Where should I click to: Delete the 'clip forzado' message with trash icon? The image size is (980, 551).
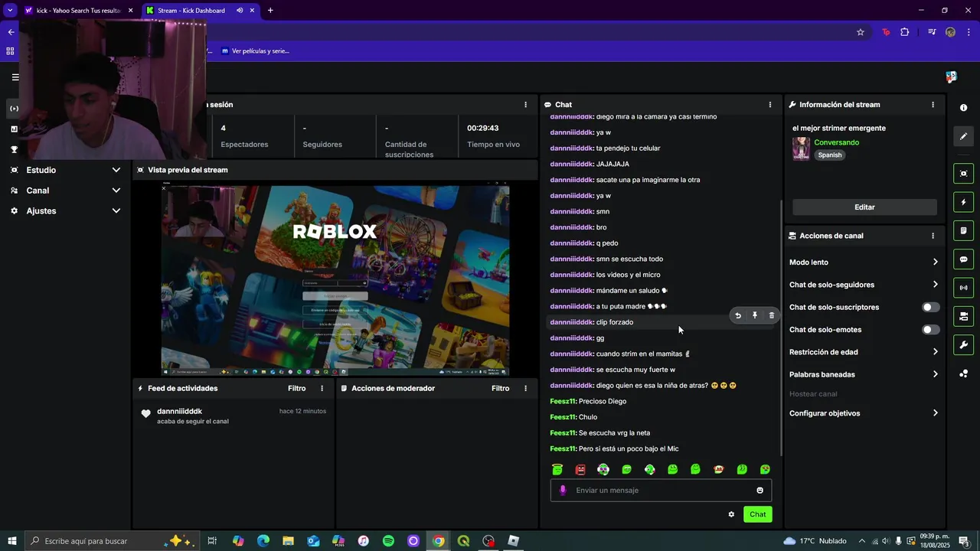tap(772, 315)
